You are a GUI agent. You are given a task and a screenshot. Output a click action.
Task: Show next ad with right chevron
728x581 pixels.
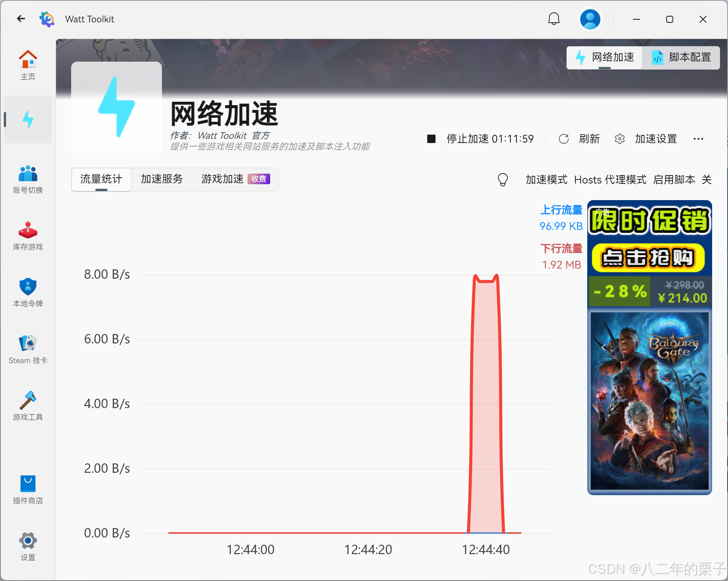click(x=695, y=347)
